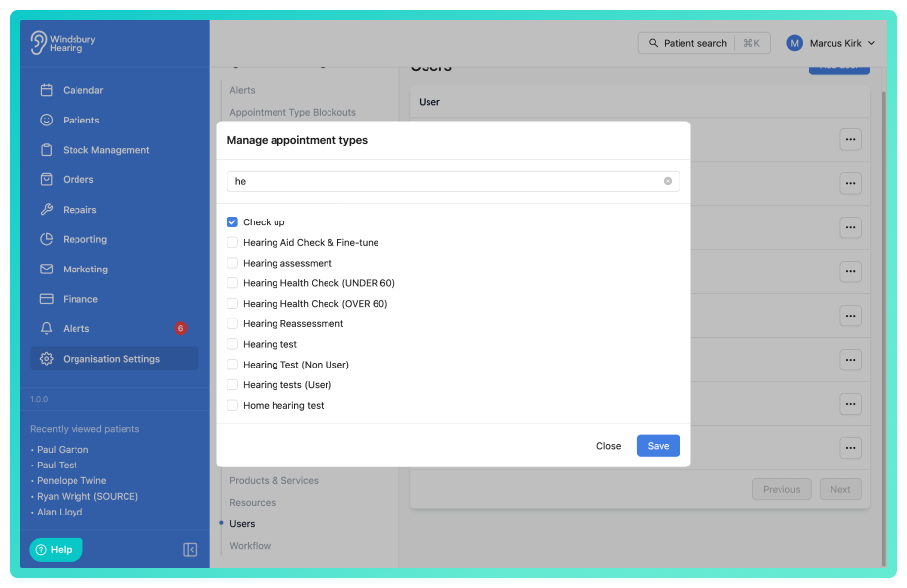Select Organisation Settings in sidebar

114,359
